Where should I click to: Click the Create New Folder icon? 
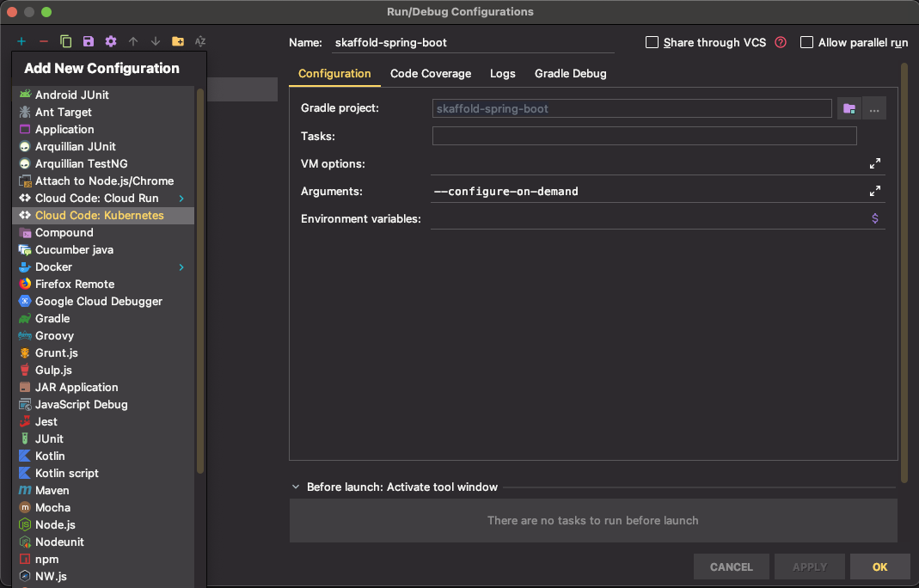pyautogui.click(x=178, y=41)
